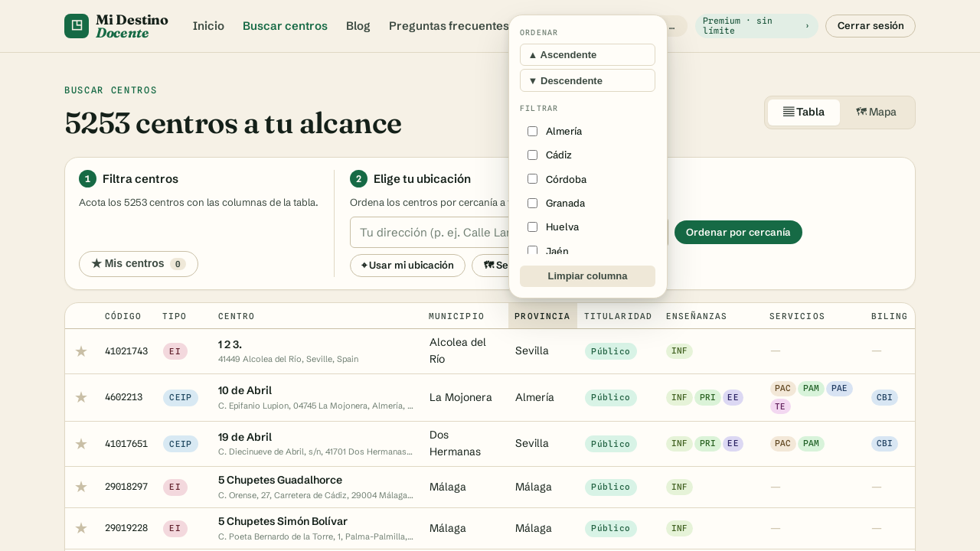Screen dimensions: 980x551
Task: Star 5 Chupetes Simón Bolívar center
Action: (x=81, y=528)
